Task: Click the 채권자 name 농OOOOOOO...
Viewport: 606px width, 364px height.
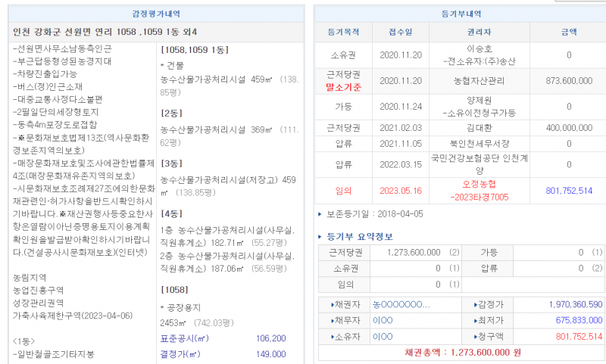Action: (x=401, y=303)
